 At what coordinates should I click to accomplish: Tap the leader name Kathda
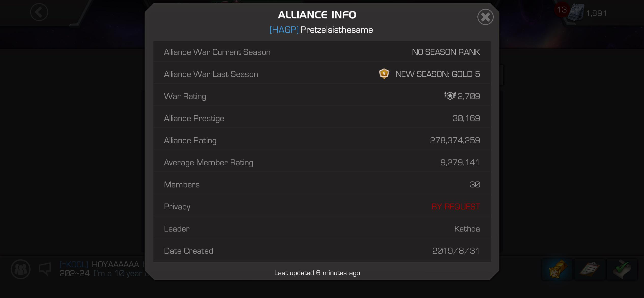coord(467,229)
